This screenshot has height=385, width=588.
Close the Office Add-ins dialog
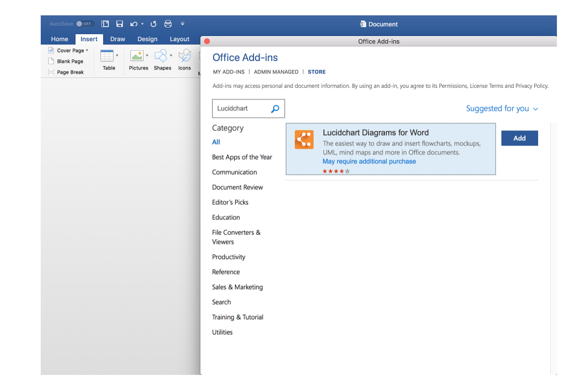coord(207,41)
